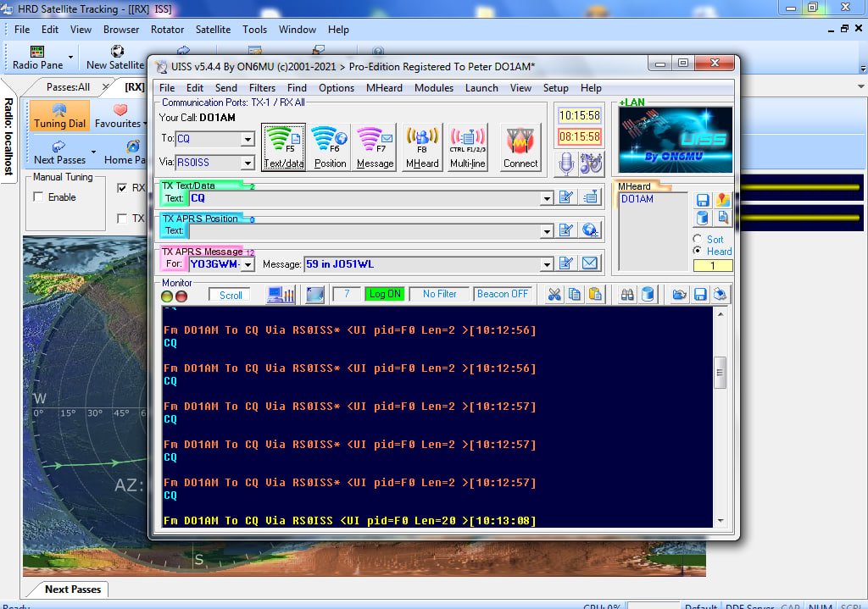Click the scissors cut icon in Monitor toolbar

pos(554,294)
